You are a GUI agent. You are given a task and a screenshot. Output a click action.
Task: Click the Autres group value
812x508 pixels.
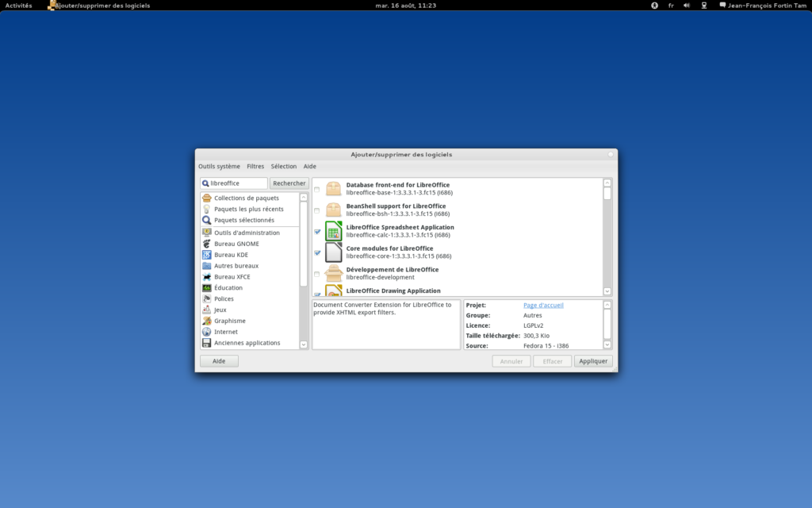tap(532, 315)
